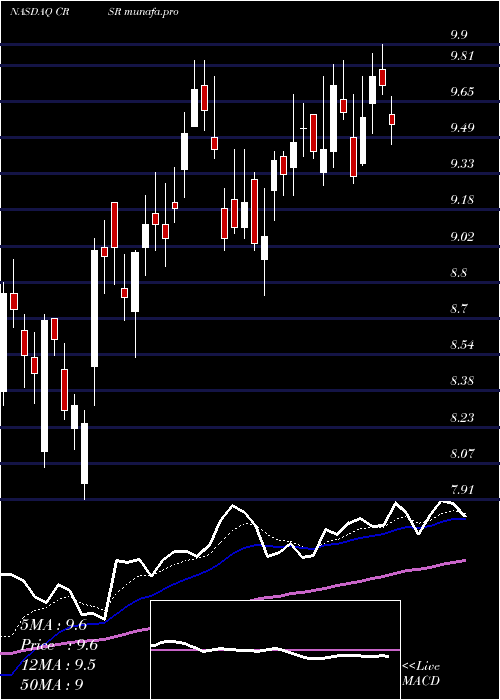Click the tall white candle that opens near 8.54
Viewport: 500px width, 700px height.
94,308
